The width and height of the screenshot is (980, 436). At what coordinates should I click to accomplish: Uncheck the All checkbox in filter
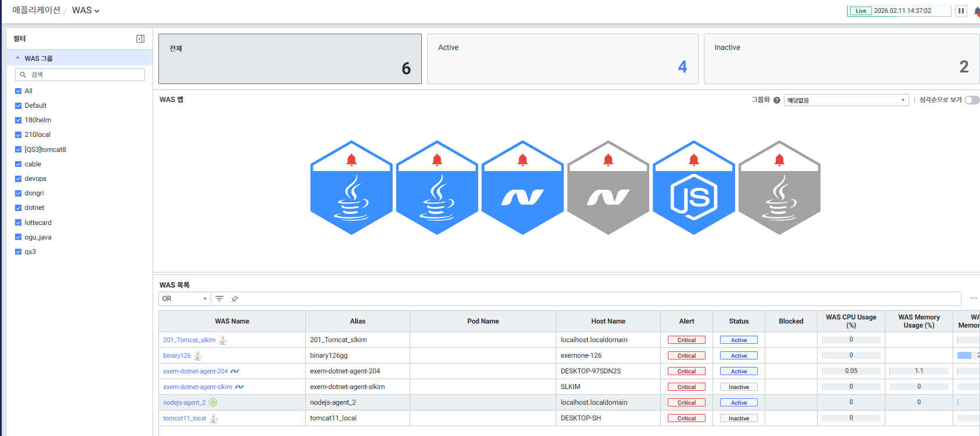tap(18, 91)
